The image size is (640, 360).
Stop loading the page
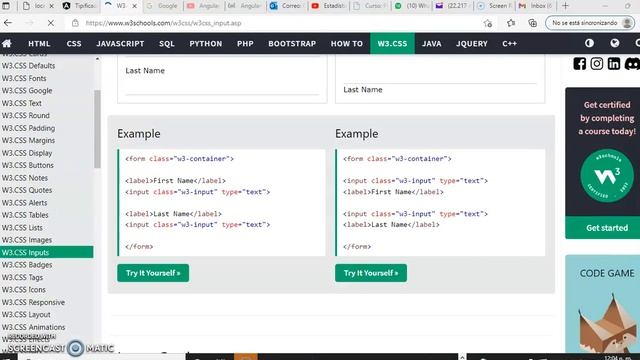(x=51, y=23)
